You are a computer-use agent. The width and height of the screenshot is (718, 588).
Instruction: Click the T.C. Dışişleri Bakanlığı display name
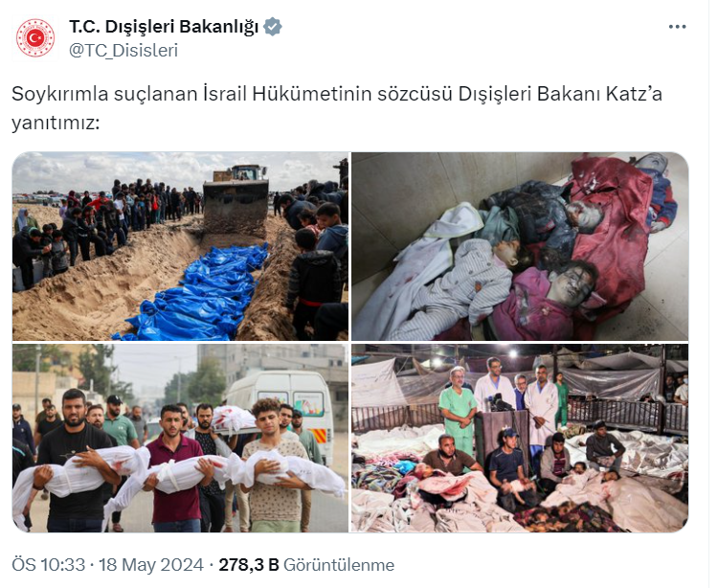tap(164, 27)
